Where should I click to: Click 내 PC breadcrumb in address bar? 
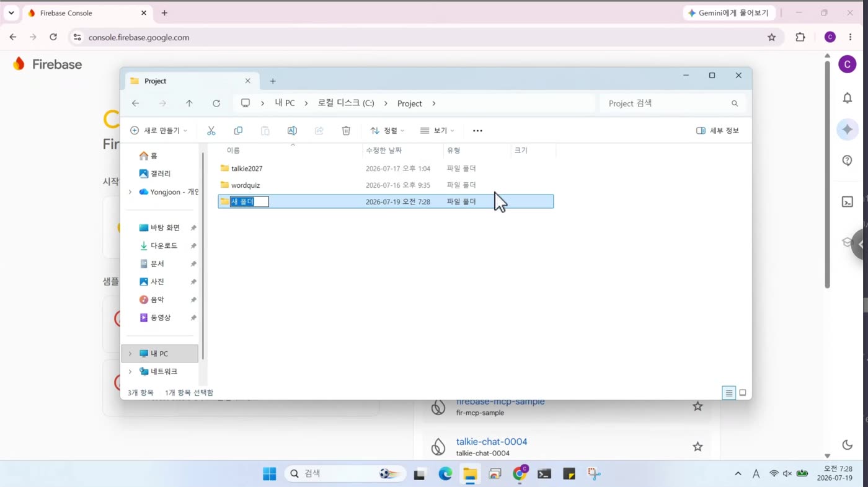(x=285, y=103)
